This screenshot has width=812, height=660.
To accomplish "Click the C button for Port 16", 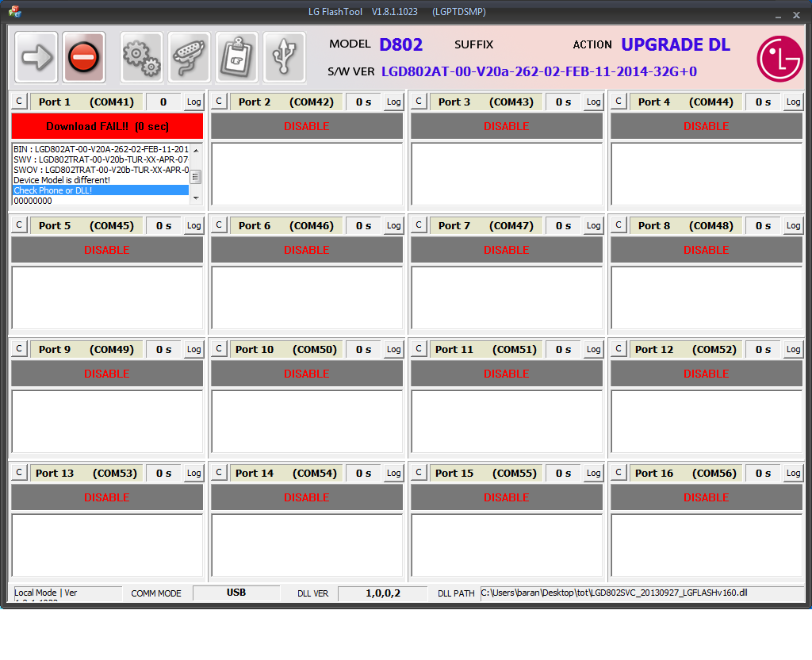I will pyautogui.click(x=619, y=473).
